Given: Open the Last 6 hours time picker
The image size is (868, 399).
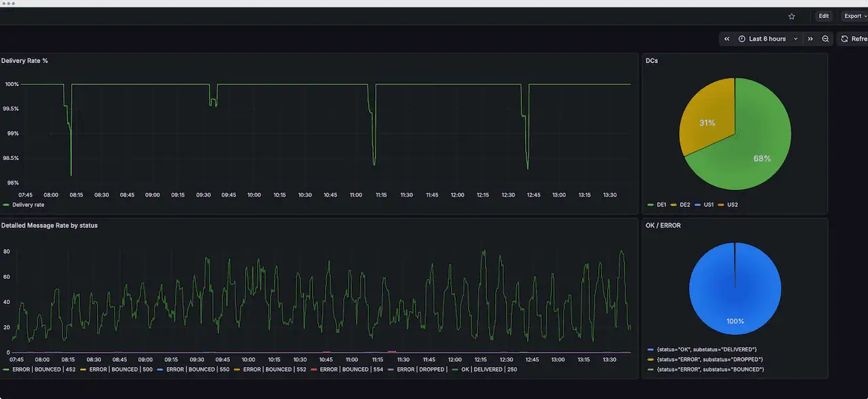Looking at the screenshot, I should coord(768,39).
